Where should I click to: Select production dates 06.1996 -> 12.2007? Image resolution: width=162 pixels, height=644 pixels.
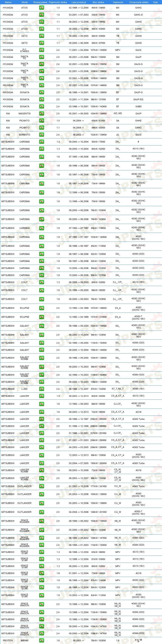79,389
